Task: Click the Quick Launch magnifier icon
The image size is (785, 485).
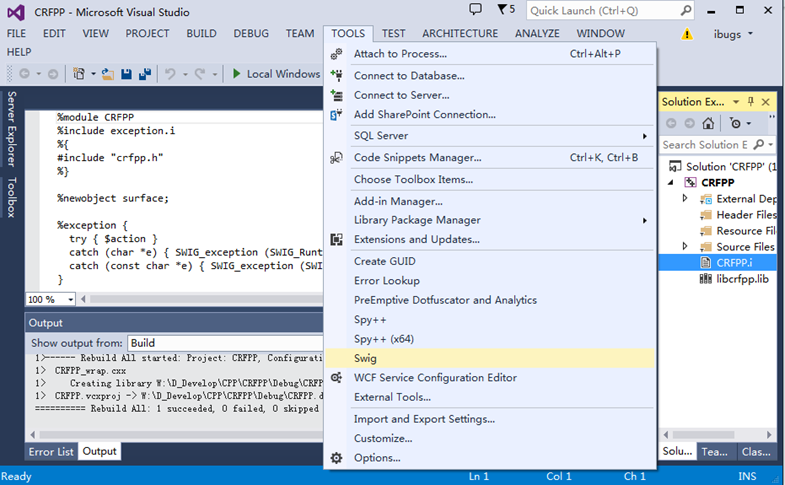Action: (x=686, y=11)
